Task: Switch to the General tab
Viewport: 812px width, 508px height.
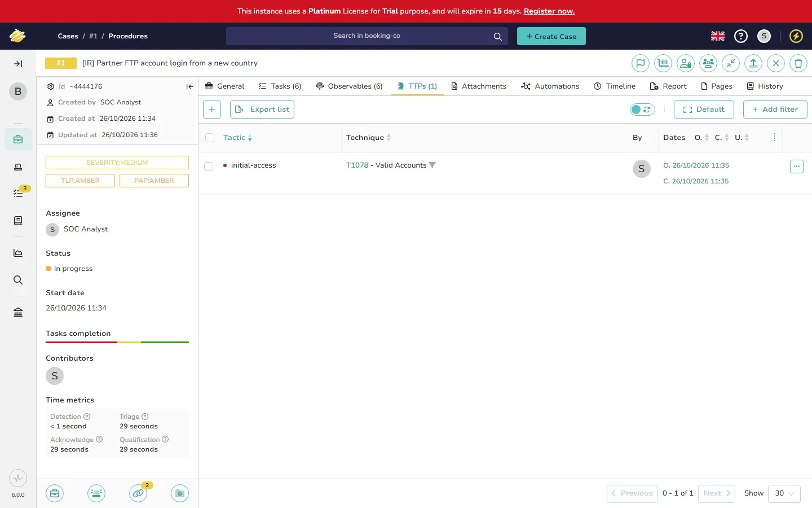Action: pos(225,86)
